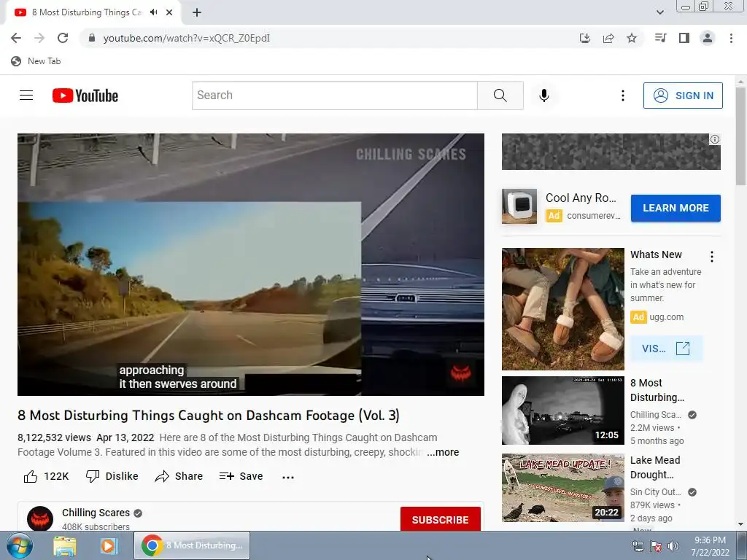
Task: Open the ad info icon on banner
Action: 715,139
